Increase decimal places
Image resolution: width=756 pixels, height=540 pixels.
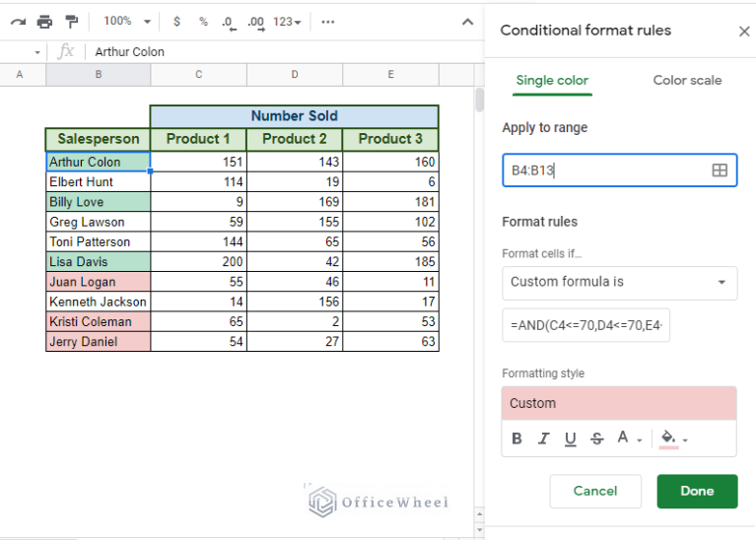pos(255,21)
